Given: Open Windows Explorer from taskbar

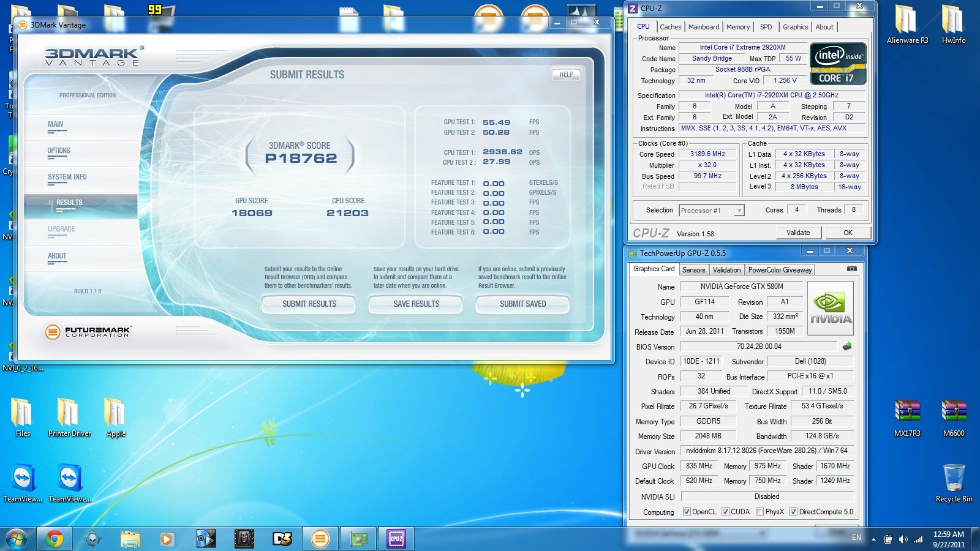Looking at the screenshot, I should point(130,539).
